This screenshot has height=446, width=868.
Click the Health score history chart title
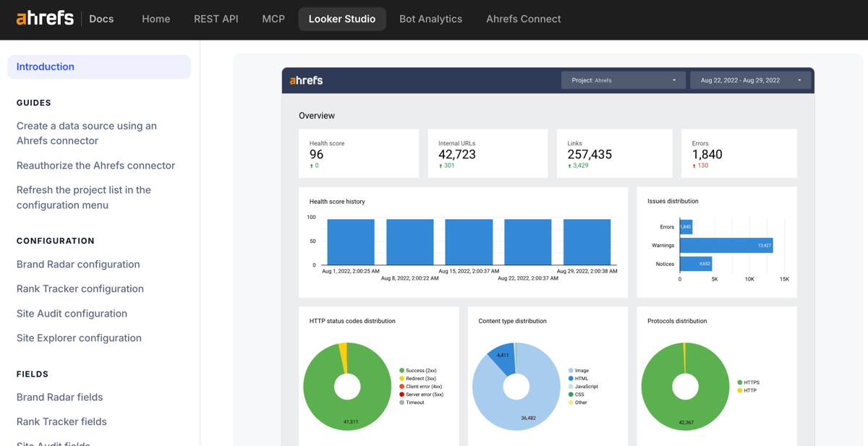(x=337, y=202)
